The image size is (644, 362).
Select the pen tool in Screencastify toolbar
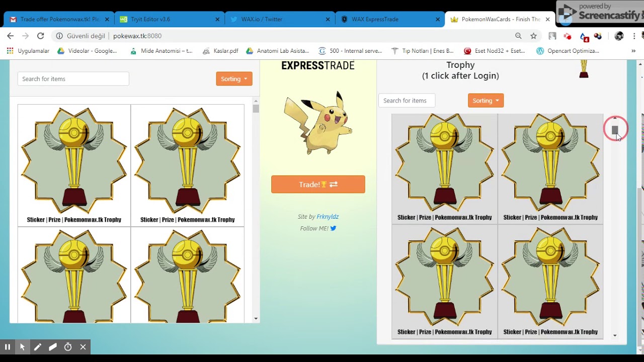point(38,347)
